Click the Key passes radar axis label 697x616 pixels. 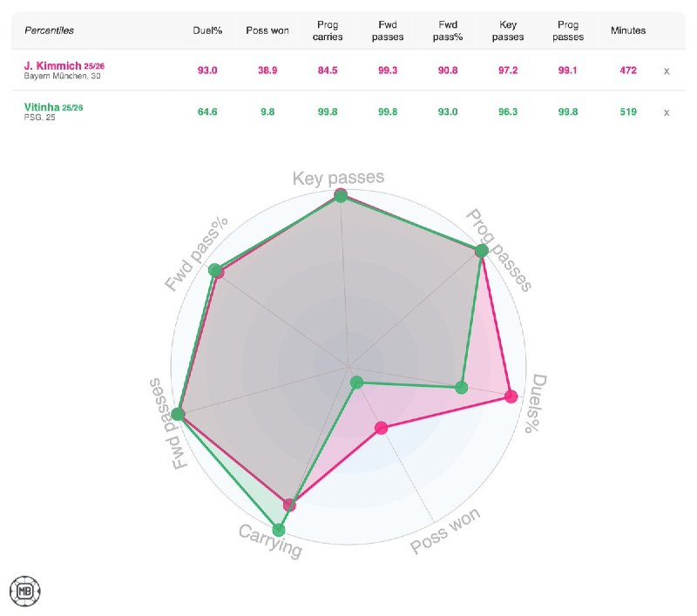(x=338, y=178)
